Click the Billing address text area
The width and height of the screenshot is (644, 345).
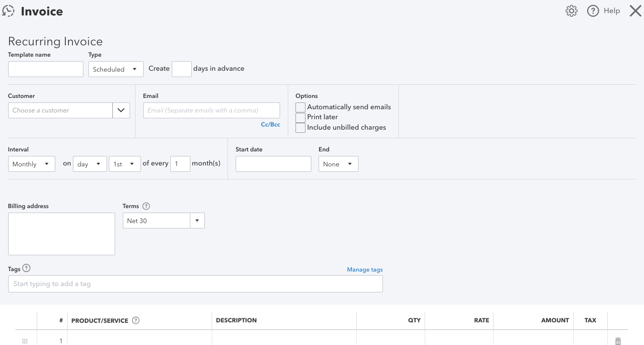point(62,234)
